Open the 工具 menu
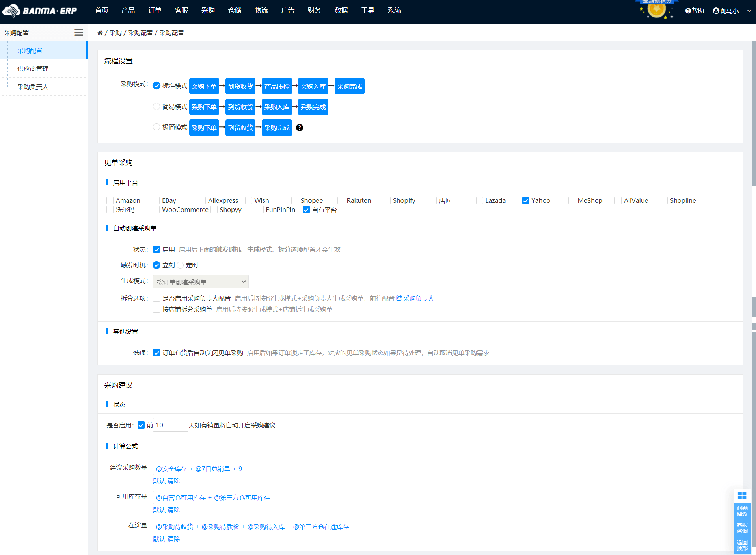Viewport: 756px width, 555px height. 368,10
